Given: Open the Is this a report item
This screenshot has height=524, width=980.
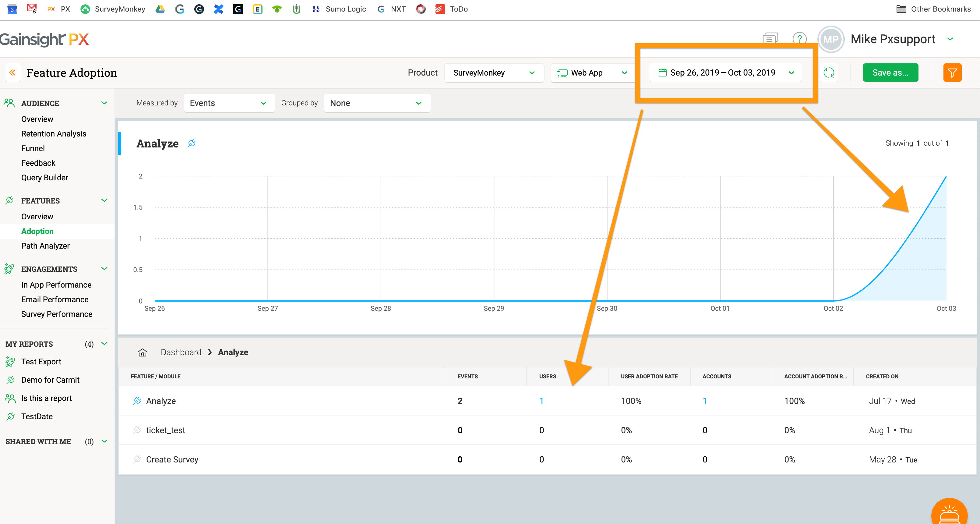Looking at the screenshot, I should [x=46, y=398].
